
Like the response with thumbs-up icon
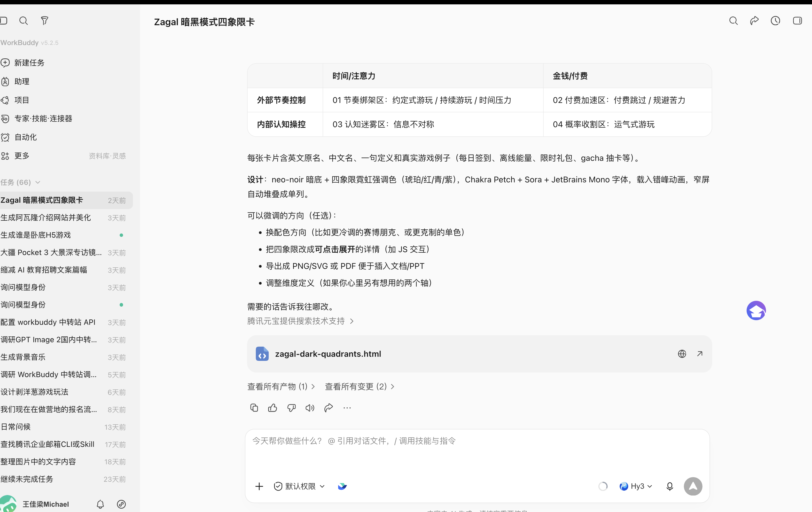pyautogui.click(x=273, y=408)
